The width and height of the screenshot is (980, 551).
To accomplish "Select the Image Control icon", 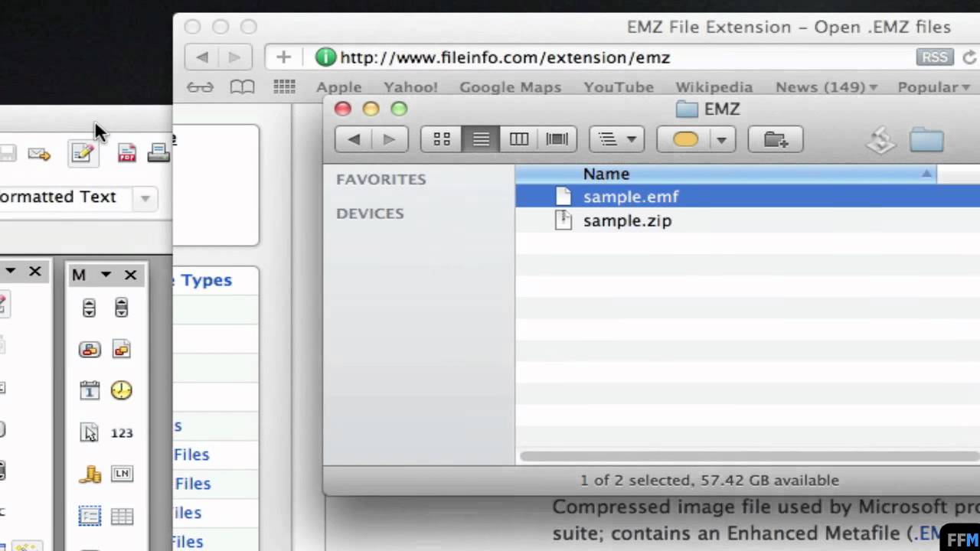I will point(121,350).
